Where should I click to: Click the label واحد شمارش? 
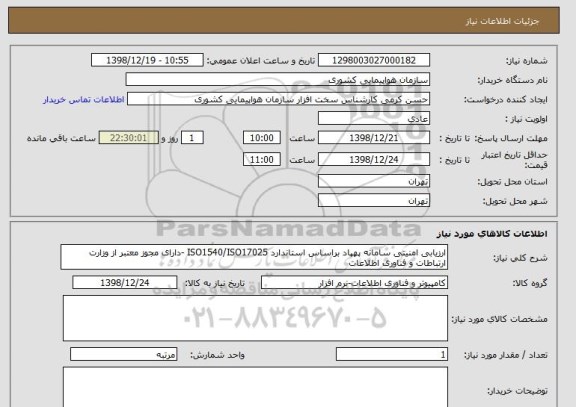(x=217, y=355)
